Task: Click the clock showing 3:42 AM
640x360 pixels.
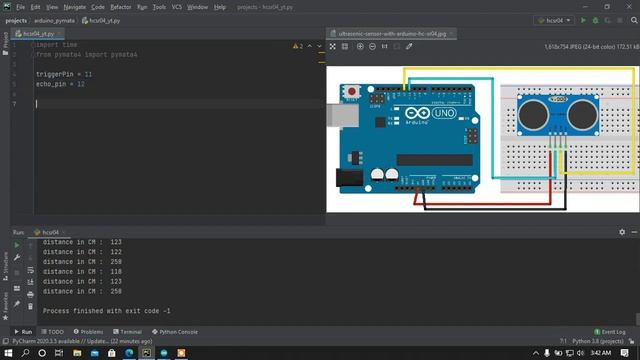Action: coord(600,353)
